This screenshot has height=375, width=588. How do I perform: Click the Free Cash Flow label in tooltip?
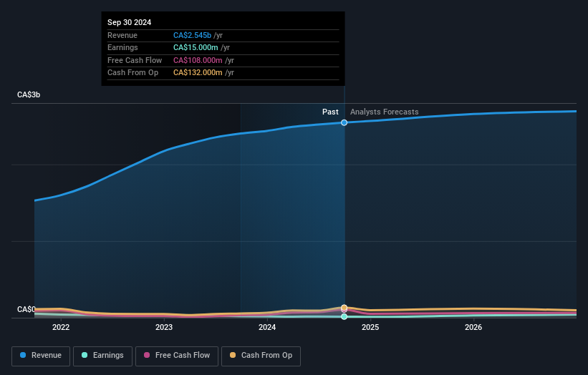135,60
